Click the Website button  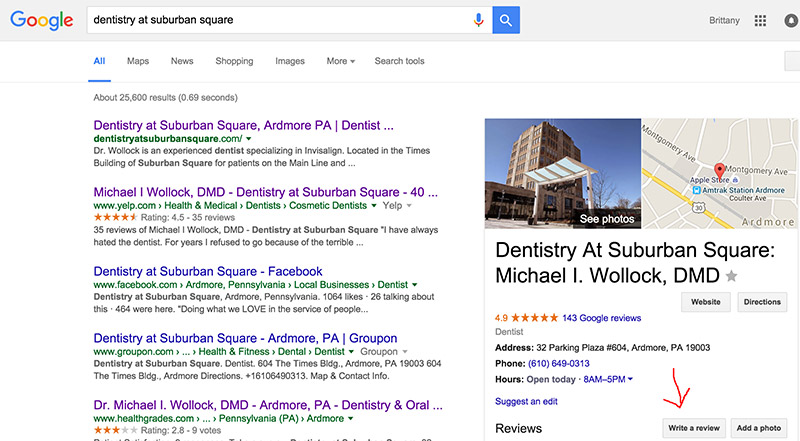(x=706, y=302)
